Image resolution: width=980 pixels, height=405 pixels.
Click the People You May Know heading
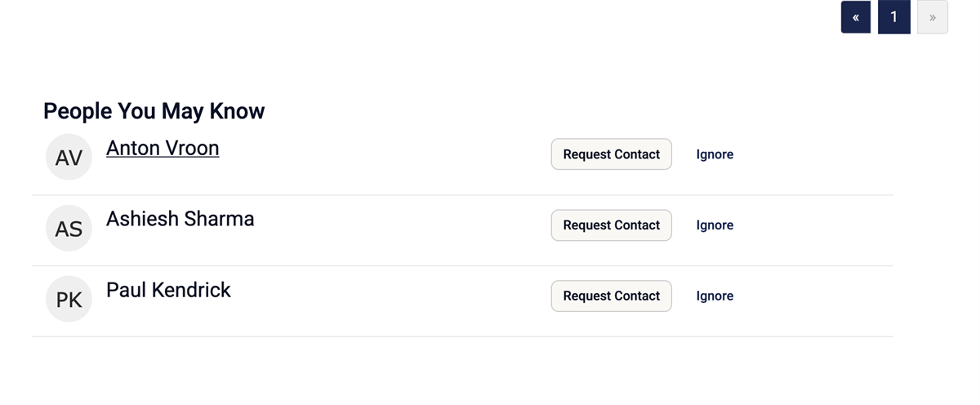154,111
